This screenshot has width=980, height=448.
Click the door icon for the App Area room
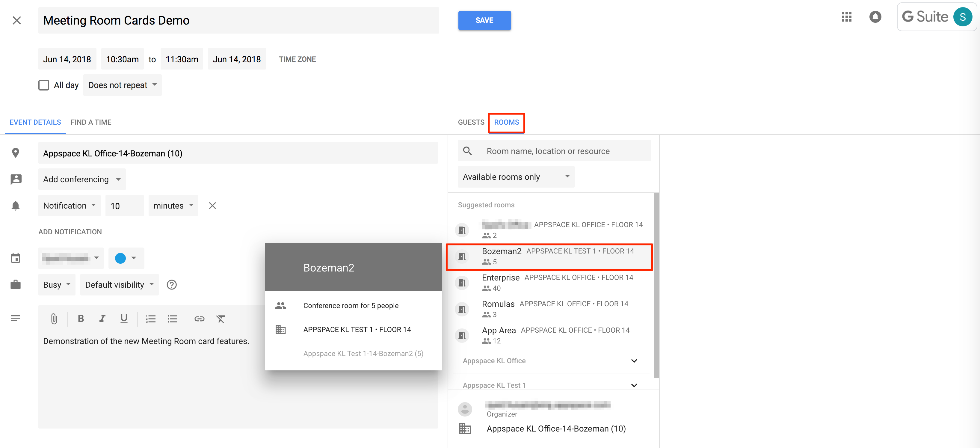click(x=462, y=335)
